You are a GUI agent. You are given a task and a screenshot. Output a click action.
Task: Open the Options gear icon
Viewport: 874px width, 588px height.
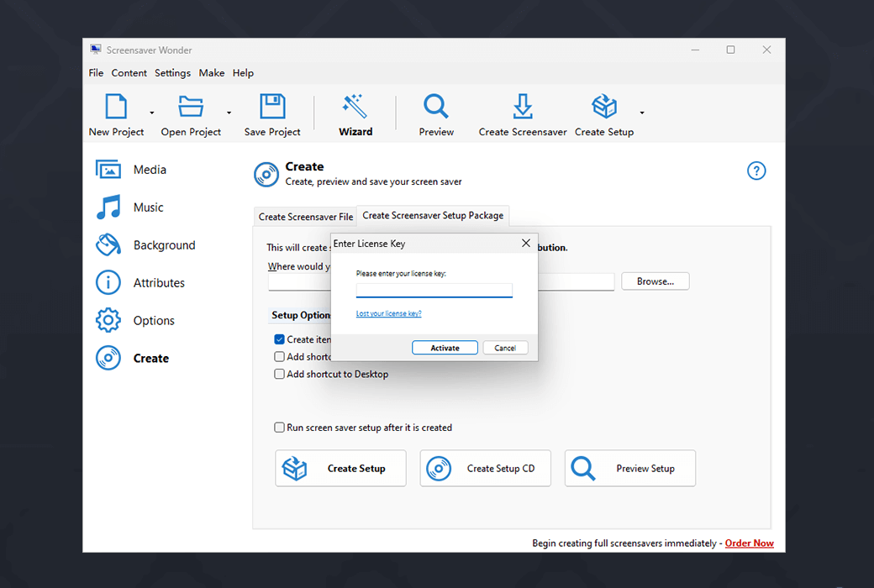(x=108, y=321)
